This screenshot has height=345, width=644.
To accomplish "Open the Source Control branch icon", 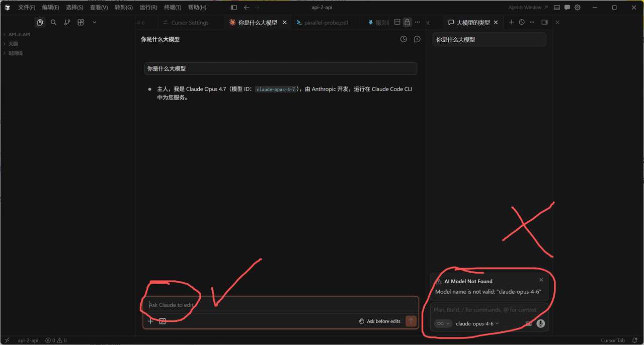I will coord(67,22).
